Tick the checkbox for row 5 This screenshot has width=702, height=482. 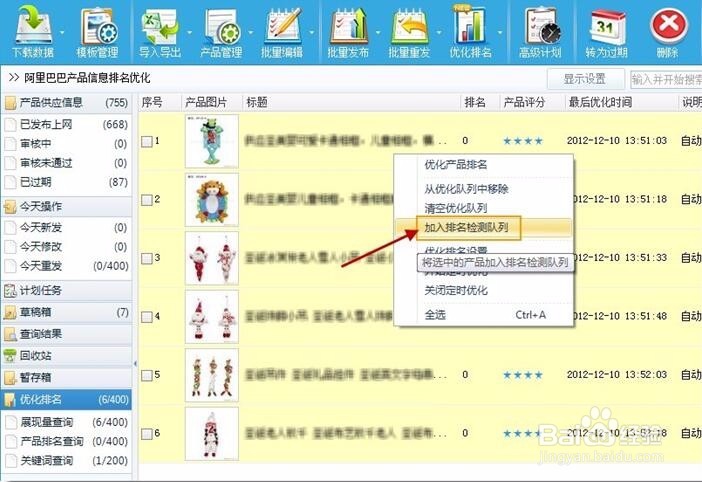tap(147, 375)
